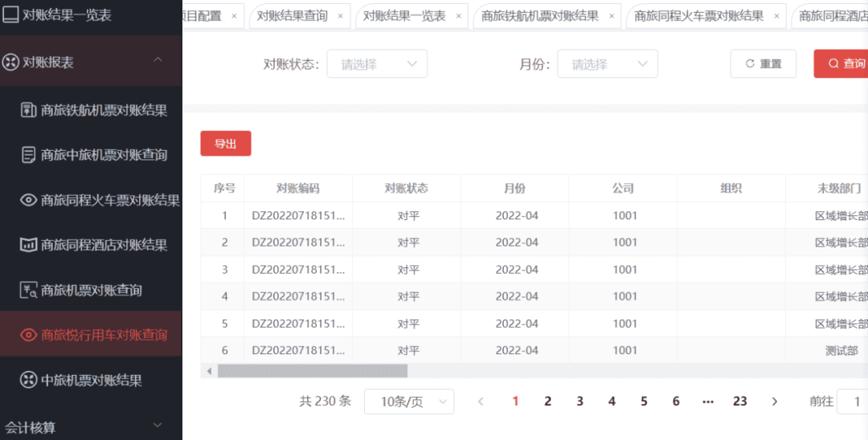The height and width of the screenshot is (440, 868).
Task: Open the 10条/页 page size dropdown
Action: coord(408,401)
